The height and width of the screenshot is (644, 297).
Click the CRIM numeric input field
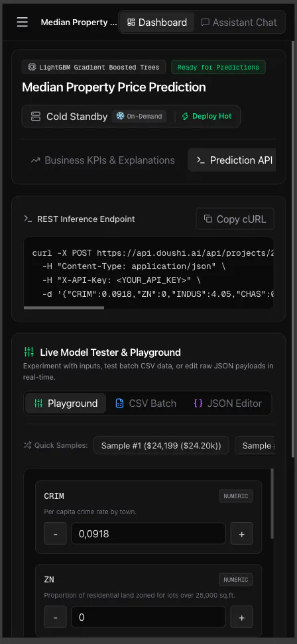(148, 533)
